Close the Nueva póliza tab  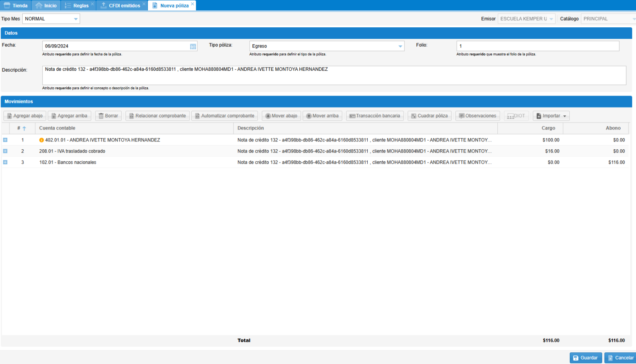pos(193,4)
